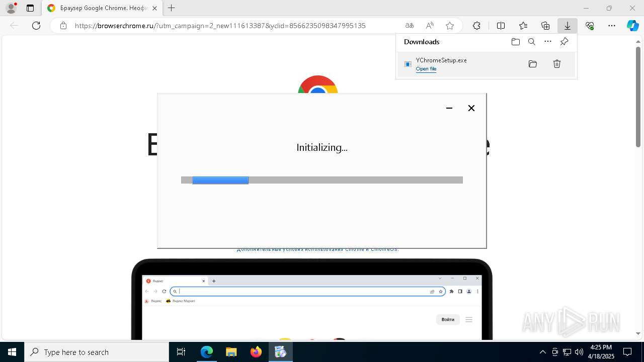
Task: Select the Браузер Google Chrome tab
Action: coord(102,8)
